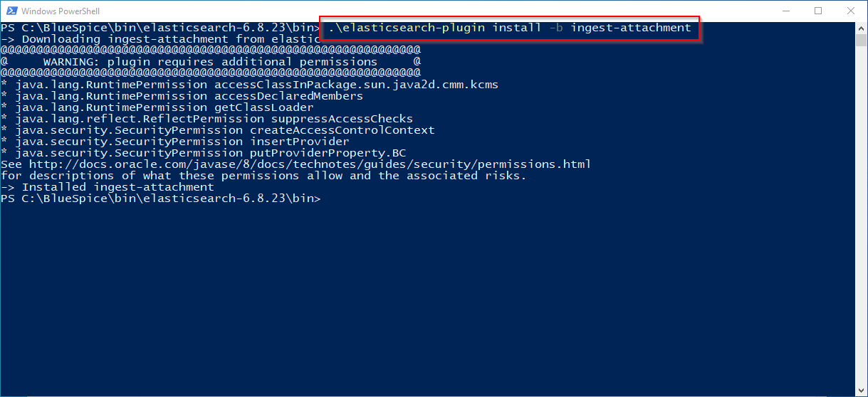Image resolution: width=868 pixels, height=397 pixels.
Task: Click the insertProvider permission line
Action: pos(182,142)
